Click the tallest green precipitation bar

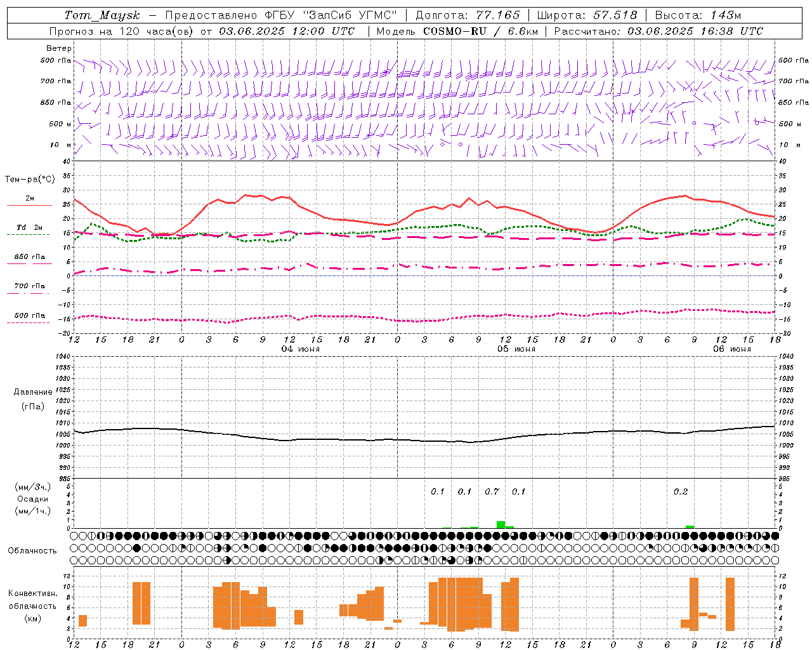point(501,524)
